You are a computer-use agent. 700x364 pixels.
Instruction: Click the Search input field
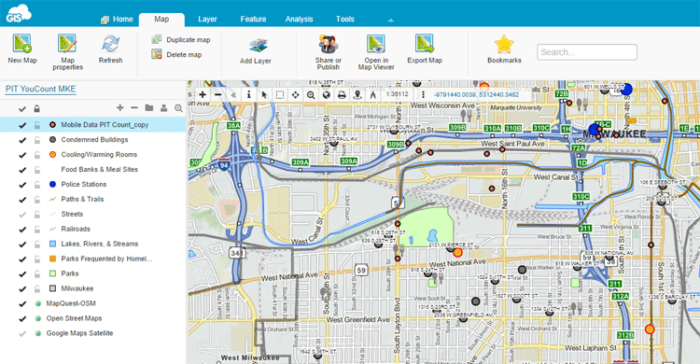pyautogui.click(x=587, y=52)
